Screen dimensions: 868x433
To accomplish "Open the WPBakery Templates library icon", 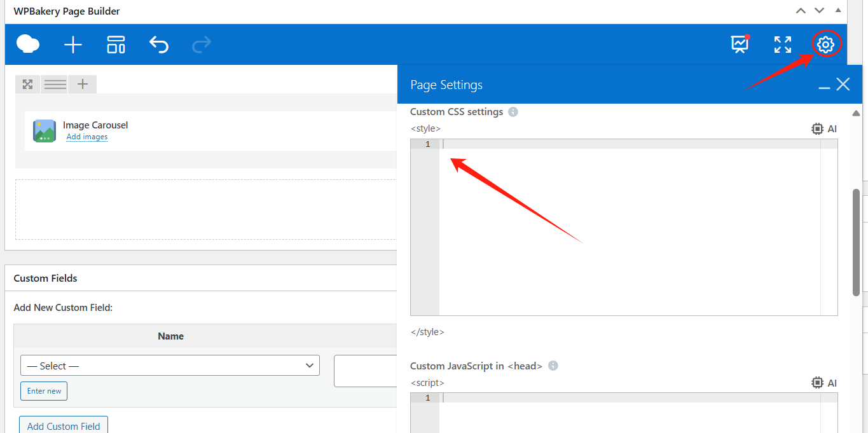I will pyautogui.click(x=116, y=45).
